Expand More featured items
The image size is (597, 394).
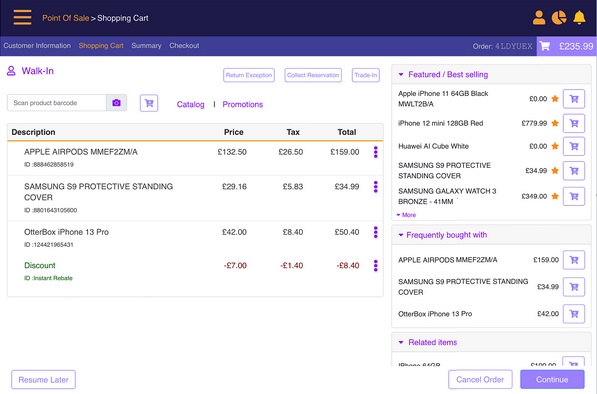406,215
